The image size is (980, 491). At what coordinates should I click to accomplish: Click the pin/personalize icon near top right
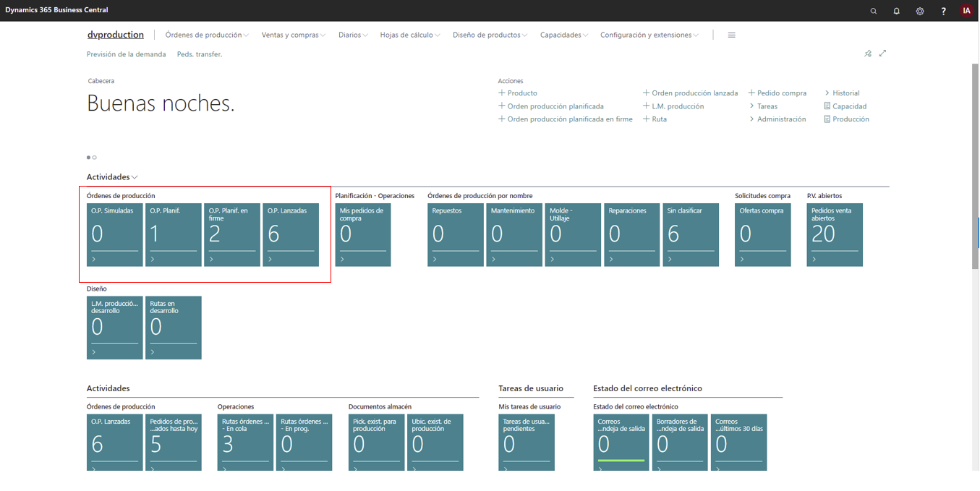click(868, 54)
